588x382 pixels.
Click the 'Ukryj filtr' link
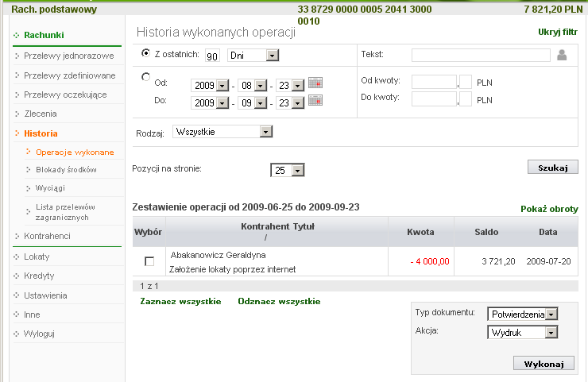tap(558, 32)
